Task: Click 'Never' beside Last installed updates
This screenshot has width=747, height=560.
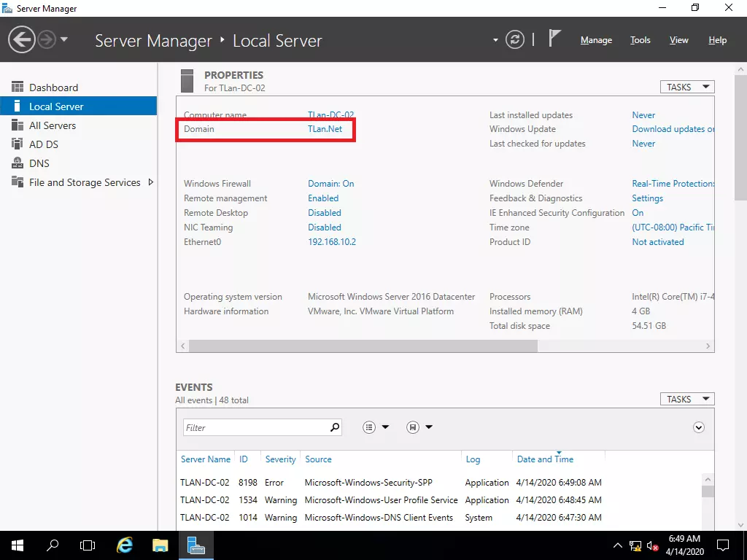Action: 643,115
